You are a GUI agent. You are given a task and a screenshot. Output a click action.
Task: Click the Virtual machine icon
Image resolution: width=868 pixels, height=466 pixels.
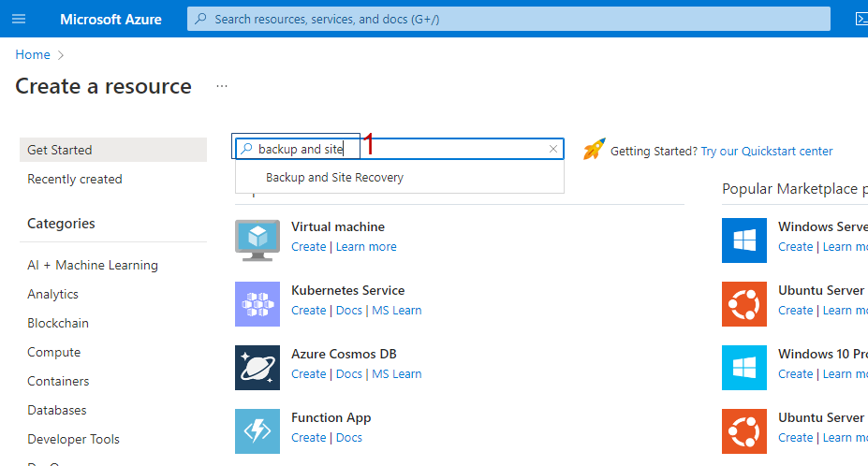coord(257,240)
